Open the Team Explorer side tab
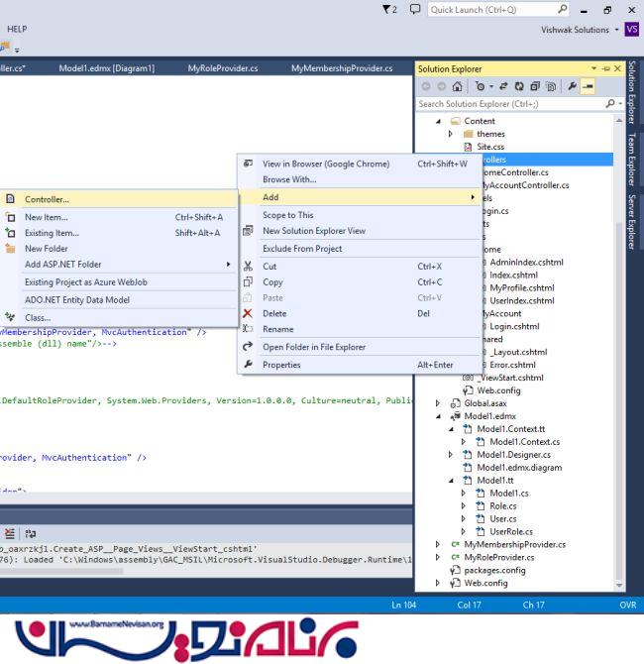644x664 pixels. [633, 162]
